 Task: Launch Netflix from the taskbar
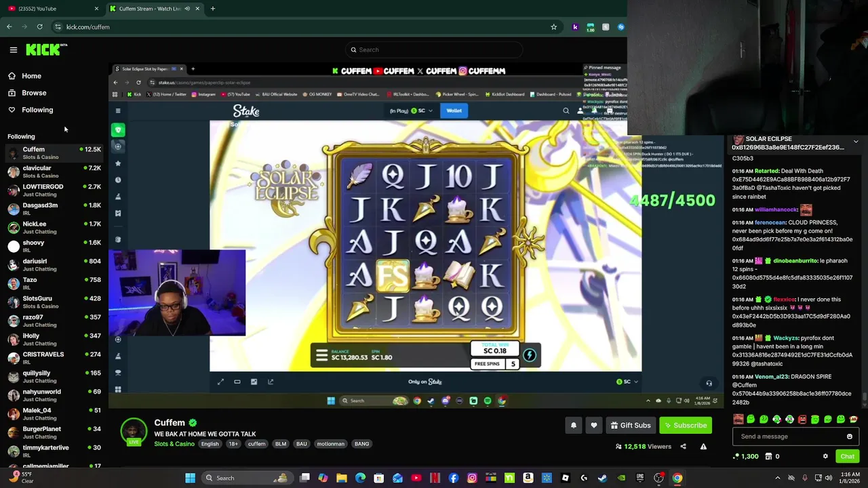tap(435, 478)
